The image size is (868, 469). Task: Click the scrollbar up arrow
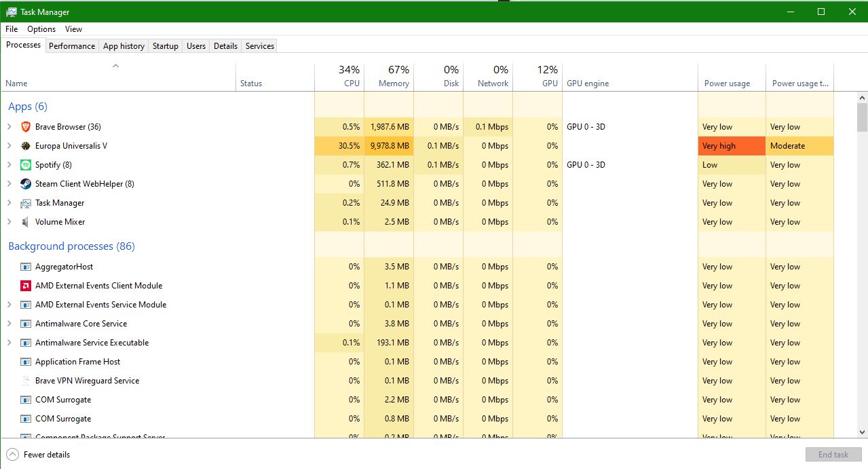click(x=862, y=98)
